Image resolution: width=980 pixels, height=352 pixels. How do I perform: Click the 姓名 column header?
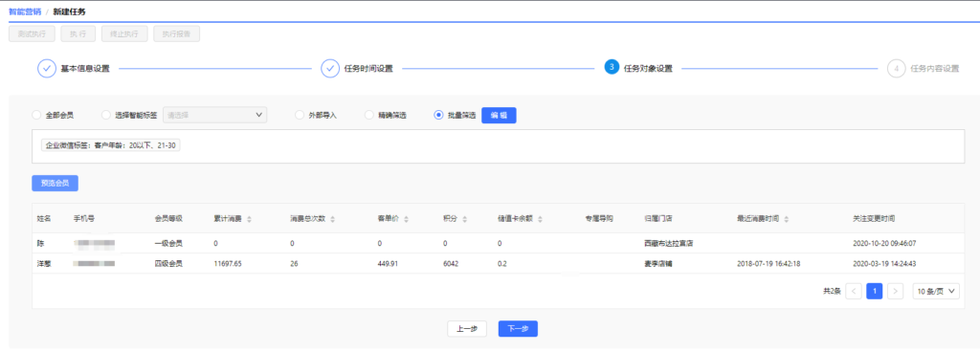pyautogui.click(x=44, y=219)
